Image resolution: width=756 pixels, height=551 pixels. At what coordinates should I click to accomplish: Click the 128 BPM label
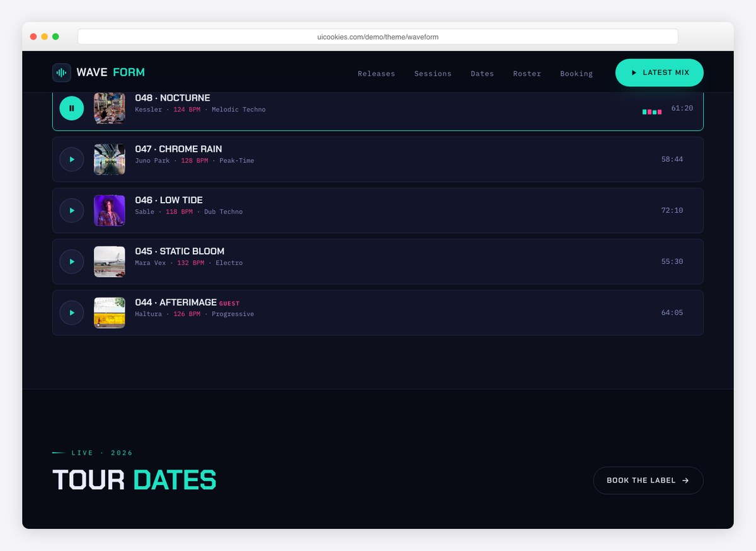(x=195, y=161)
